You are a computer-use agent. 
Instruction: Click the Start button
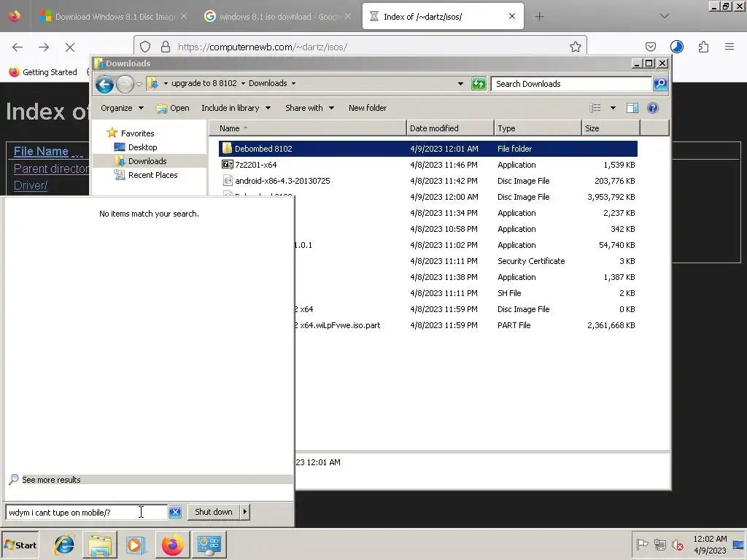(x=20, y=545)
